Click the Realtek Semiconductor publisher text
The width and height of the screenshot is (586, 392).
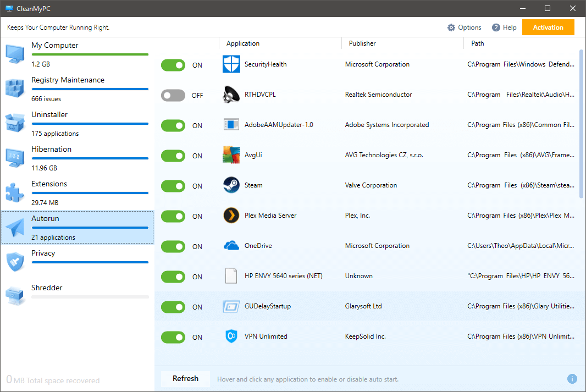coord(378,95)
